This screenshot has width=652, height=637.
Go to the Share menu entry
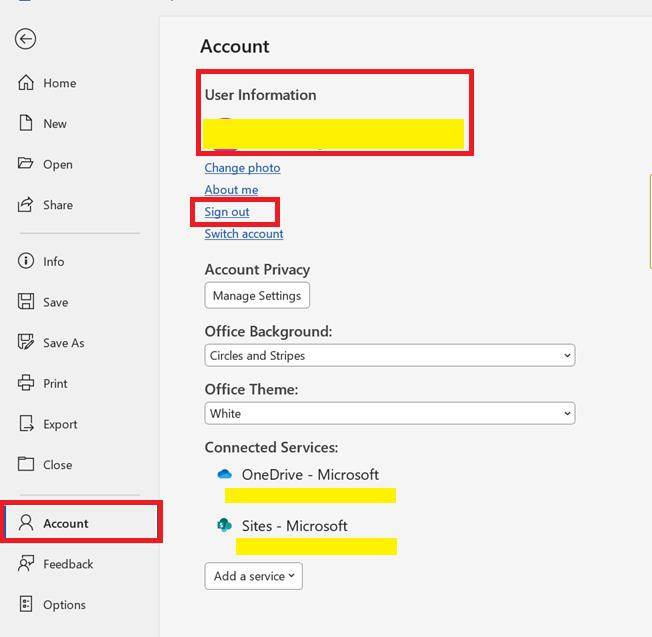[58, 205]
